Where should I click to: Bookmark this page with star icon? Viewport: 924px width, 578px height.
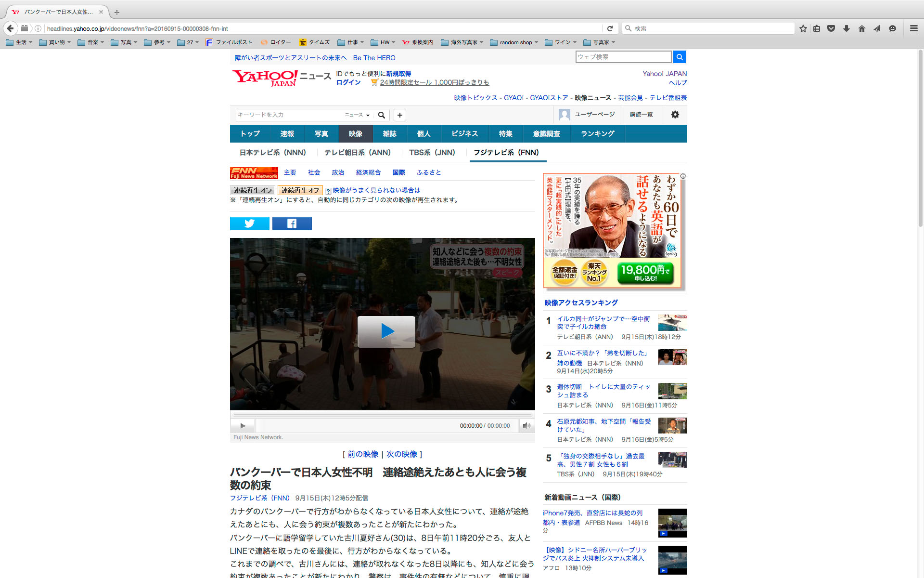(x=803, y=28)
